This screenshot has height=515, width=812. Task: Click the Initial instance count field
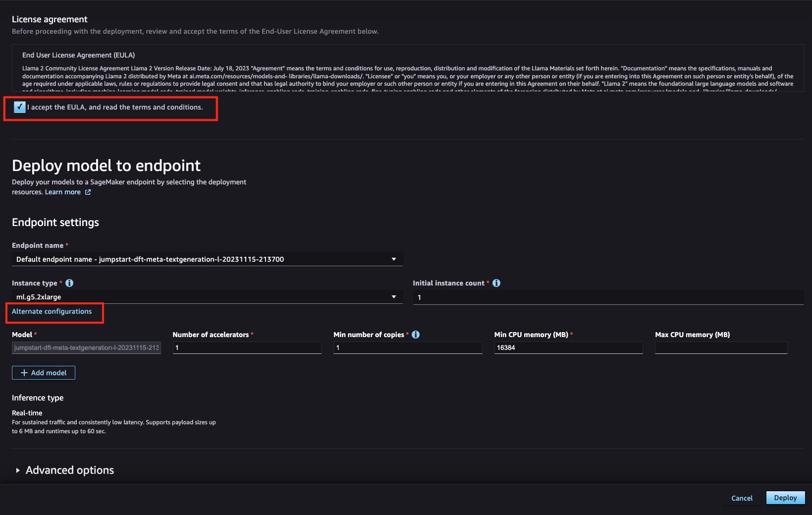click(608, 297)
